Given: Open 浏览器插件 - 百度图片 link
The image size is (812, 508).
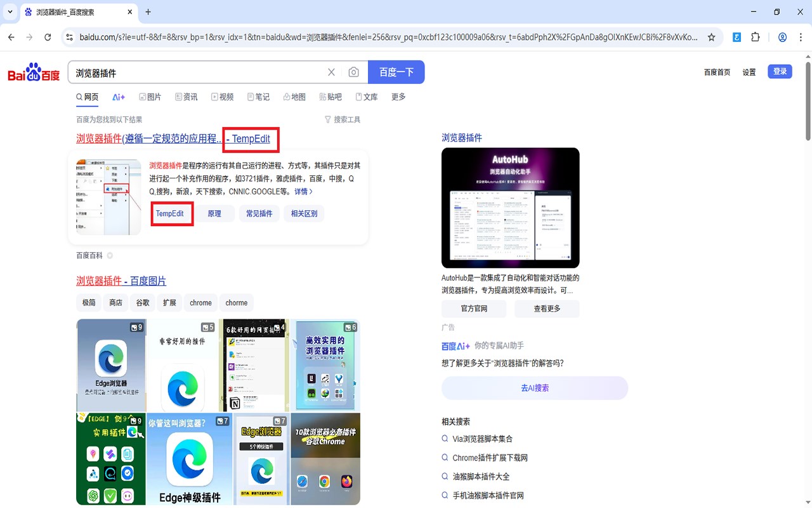Looking at the screenshot, I should pyautogui.click(x=121, y=281).
